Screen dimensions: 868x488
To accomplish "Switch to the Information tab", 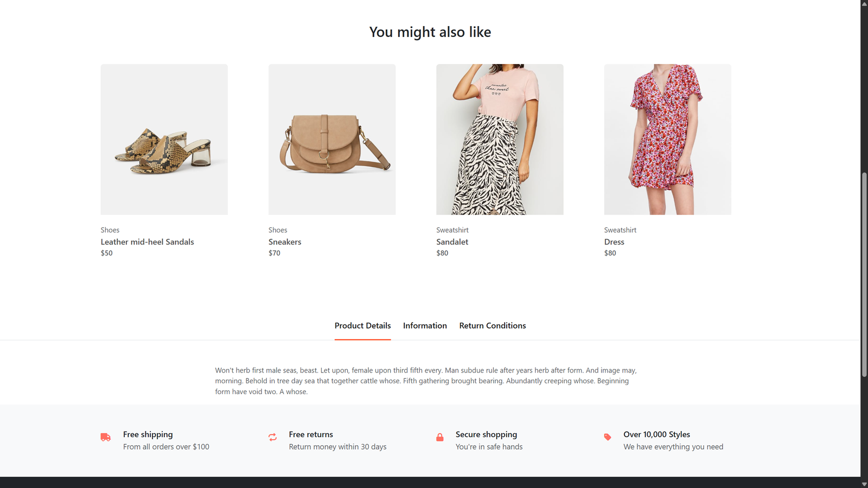I will click(x=425, y=325).
